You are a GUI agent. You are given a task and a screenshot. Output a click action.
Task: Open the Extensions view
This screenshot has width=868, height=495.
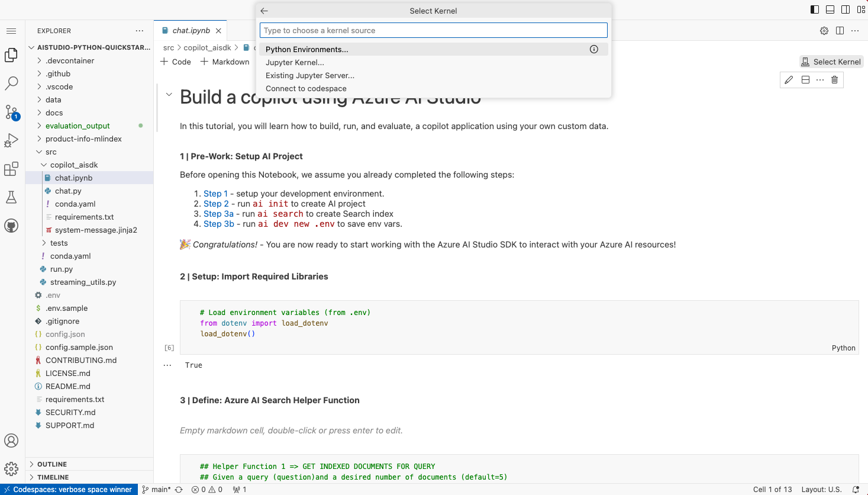pyautogui.click(x=11, y=169)
